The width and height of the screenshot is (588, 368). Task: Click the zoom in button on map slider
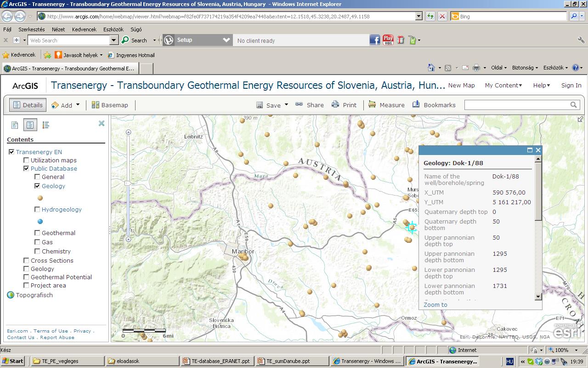(x=128, y=132)
